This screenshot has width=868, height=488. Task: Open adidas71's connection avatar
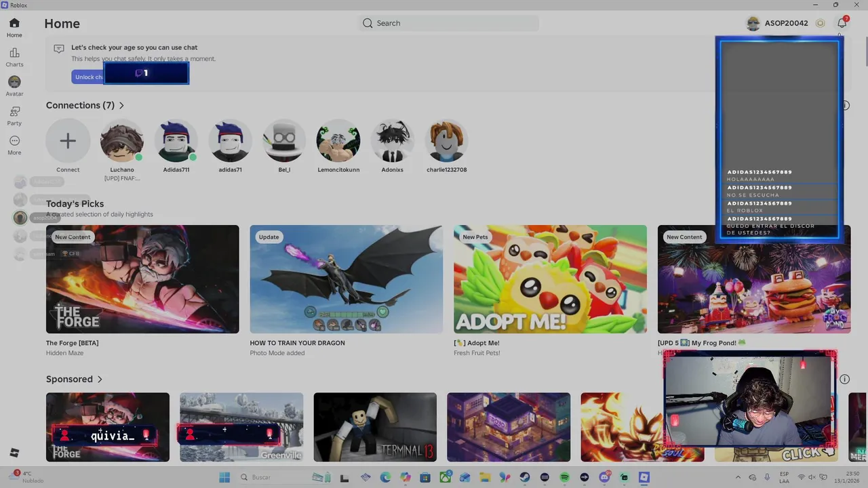click(230, 141)
